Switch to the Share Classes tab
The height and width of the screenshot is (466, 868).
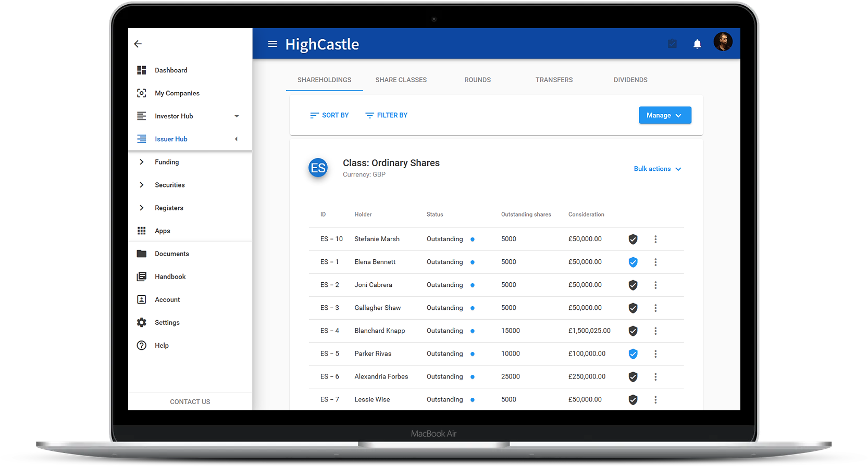click(401, 80)
